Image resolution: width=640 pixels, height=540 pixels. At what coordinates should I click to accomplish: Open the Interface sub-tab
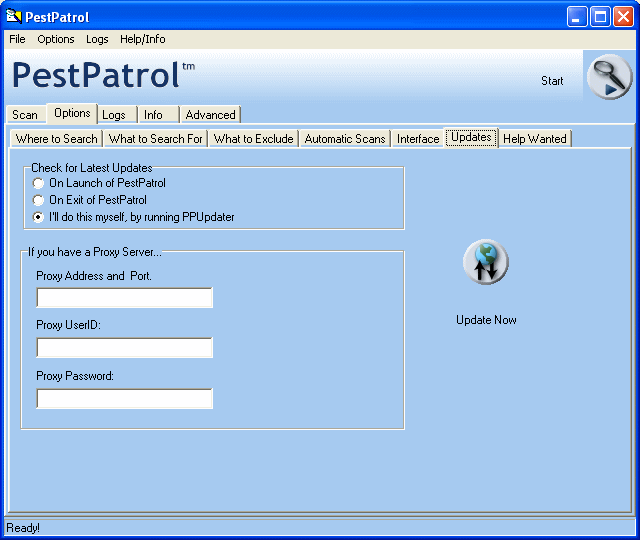[x=418, y=139]
